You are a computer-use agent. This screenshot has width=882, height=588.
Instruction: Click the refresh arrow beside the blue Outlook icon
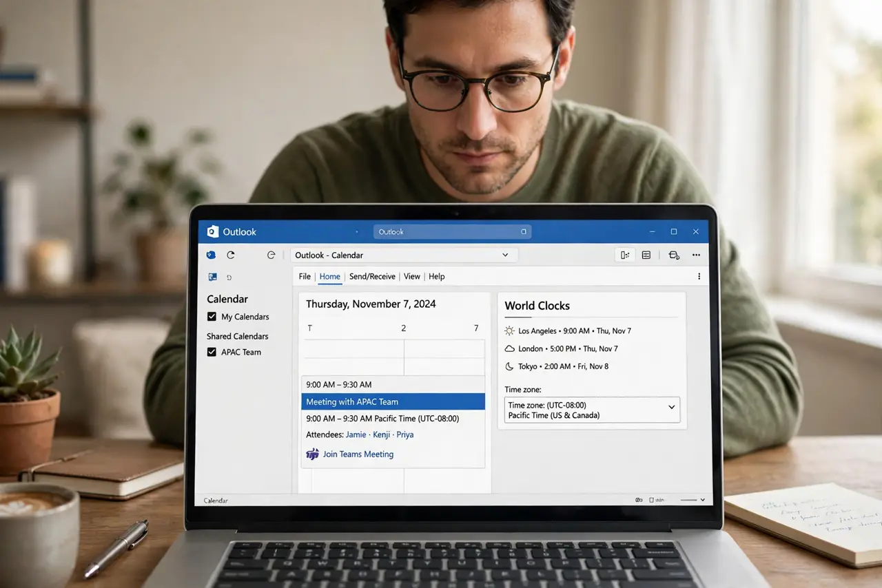tap(231, 255)
